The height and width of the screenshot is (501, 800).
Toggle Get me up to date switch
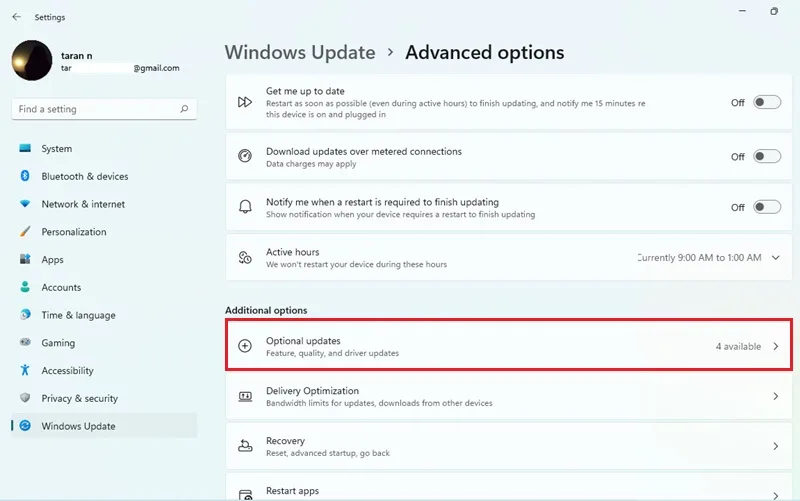[x=767, y=102]
